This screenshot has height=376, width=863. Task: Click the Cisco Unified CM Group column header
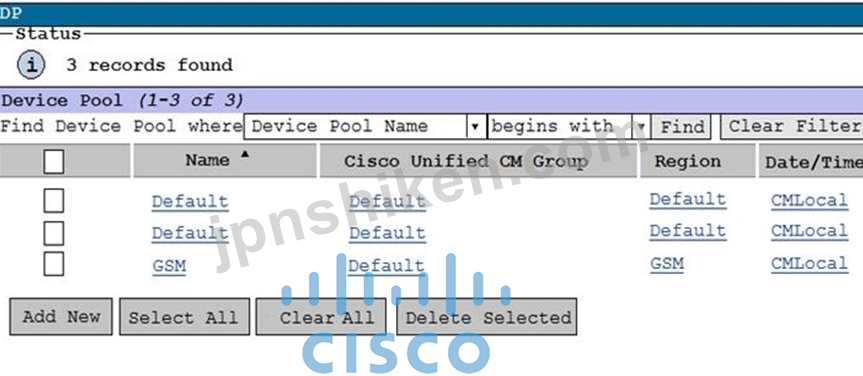tap(466, 161)
